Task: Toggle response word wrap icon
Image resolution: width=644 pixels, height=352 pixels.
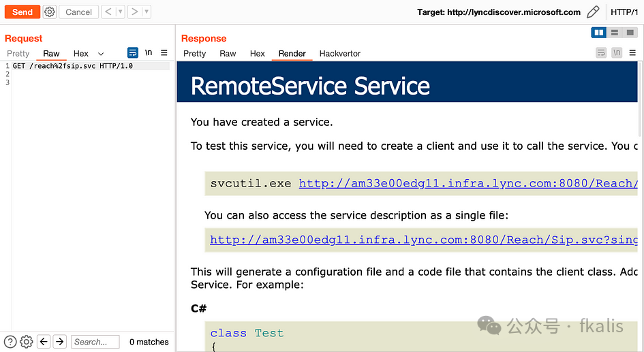Action: [x=601, y=52]
